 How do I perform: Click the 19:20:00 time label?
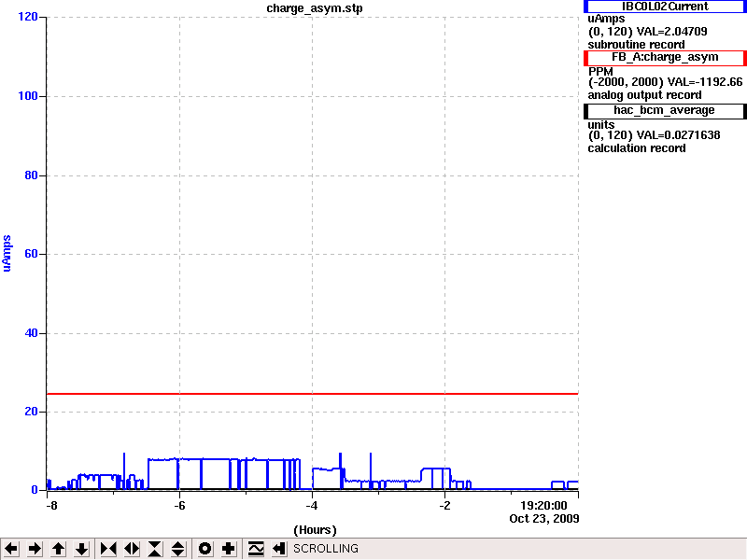click(543, 506)
